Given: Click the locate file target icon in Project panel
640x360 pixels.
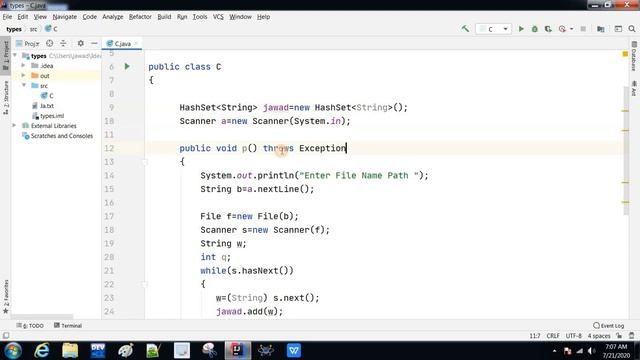Looking at the screenshot, I should coord(49,43).
